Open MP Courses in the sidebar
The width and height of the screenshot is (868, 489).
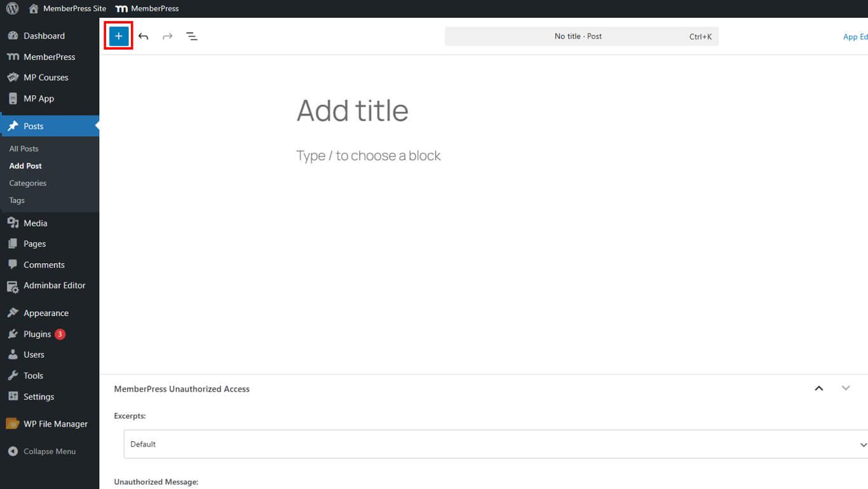coord(46,78)
